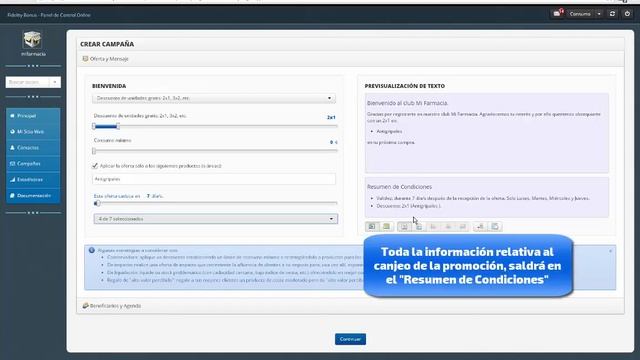Open Campañas in sidebar
Image resolution: width=640 pixels, height=360 pixels.
click(x=33, y=164)
